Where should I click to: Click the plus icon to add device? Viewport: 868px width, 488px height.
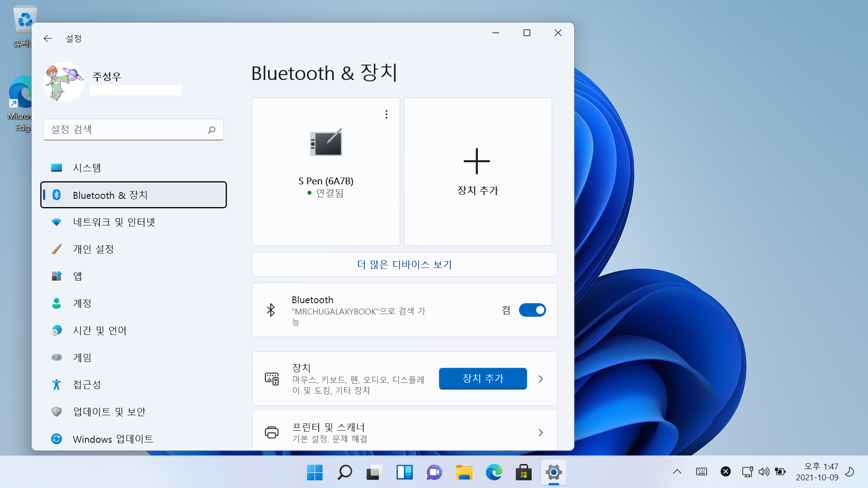click(476, 161)
